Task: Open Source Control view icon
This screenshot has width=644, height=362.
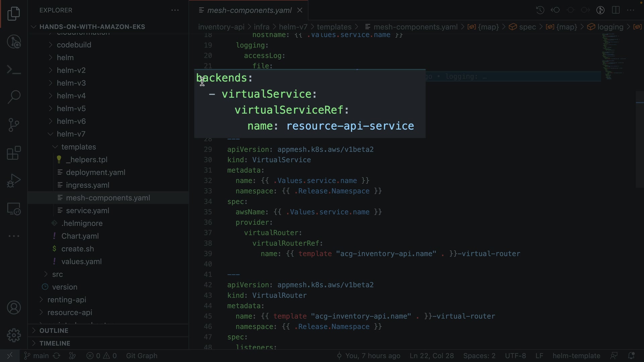Action: [x=14, y=125]
